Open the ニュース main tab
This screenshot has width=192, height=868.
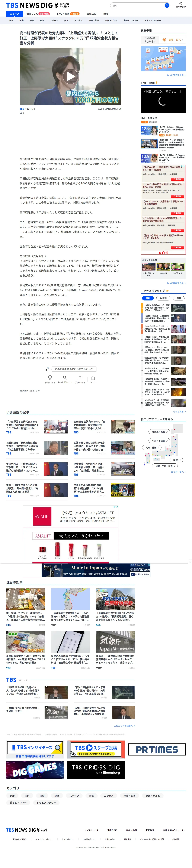pos(15,14)
